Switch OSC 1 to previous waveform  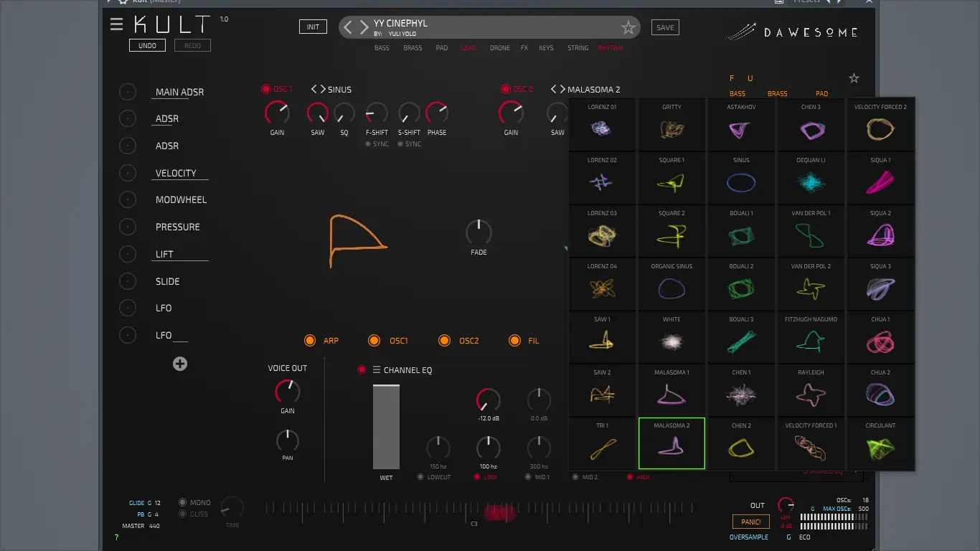click(x=314, y=89)
